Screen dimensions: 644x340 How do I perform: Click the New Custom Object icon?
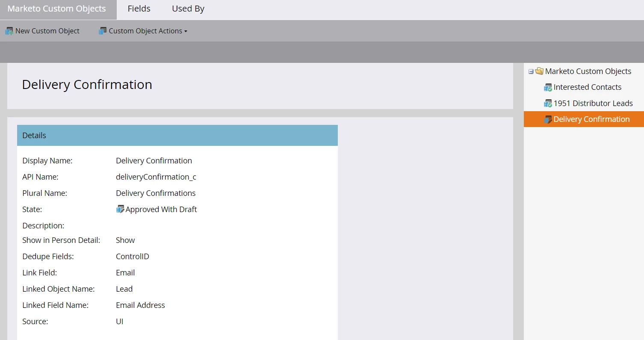[9, 31]
